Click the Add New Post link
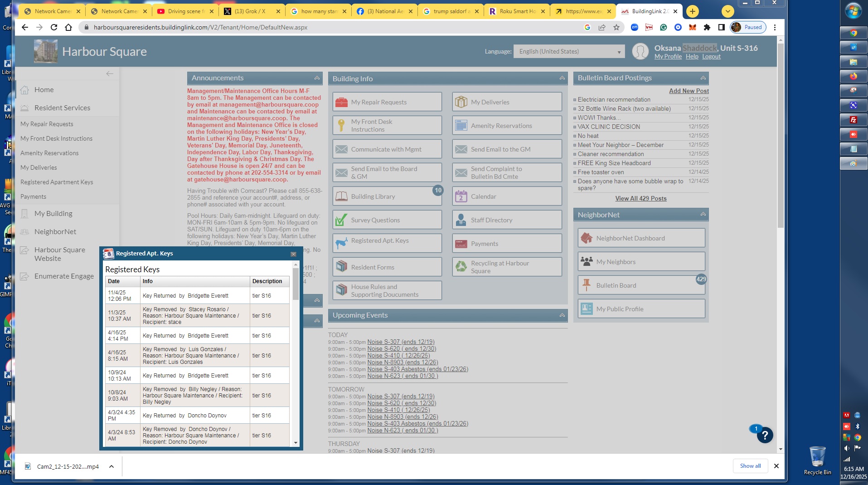Image resolution: width=868 pixels, height=485 pixels. coord(689,91)
